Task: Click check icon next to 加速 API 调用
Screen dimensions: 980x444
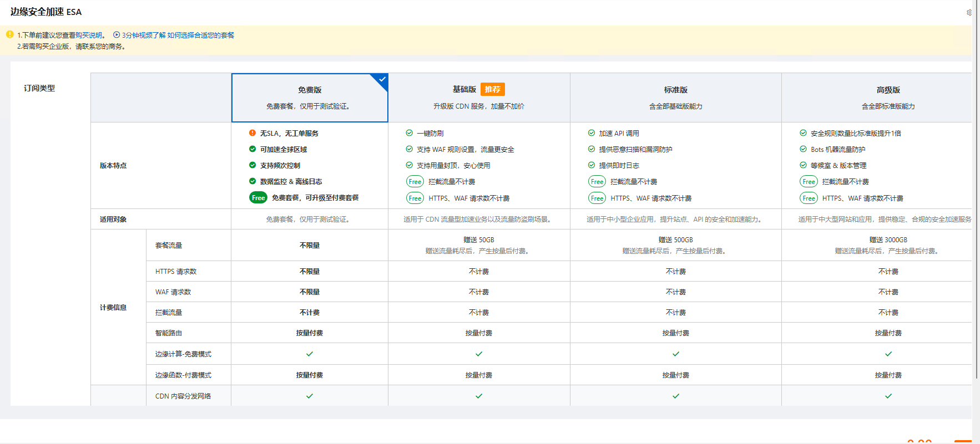Action: click(592, 133)
